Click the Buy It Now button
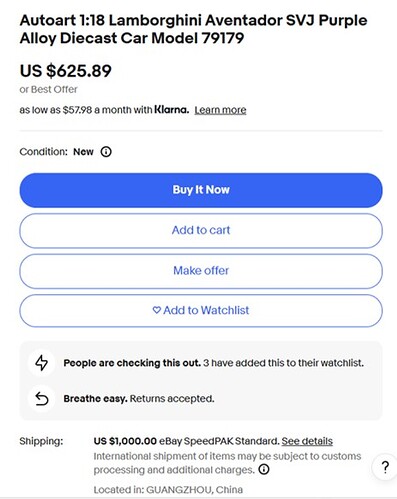The image size is (397, 499). click(201, 190)
